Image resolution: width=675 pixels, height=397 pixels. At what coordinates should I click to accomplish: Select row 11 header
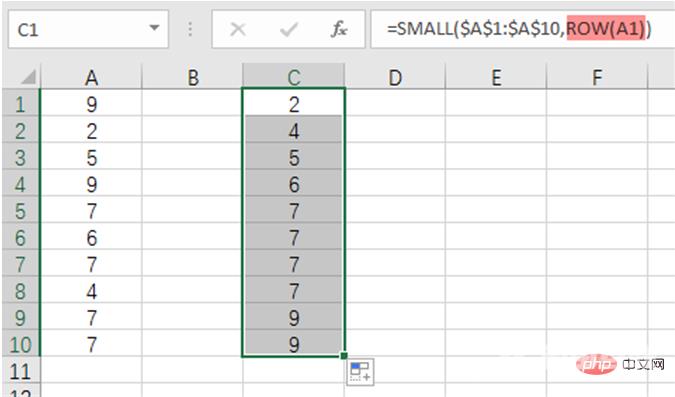pyautogui.click(x=21, y=370)
